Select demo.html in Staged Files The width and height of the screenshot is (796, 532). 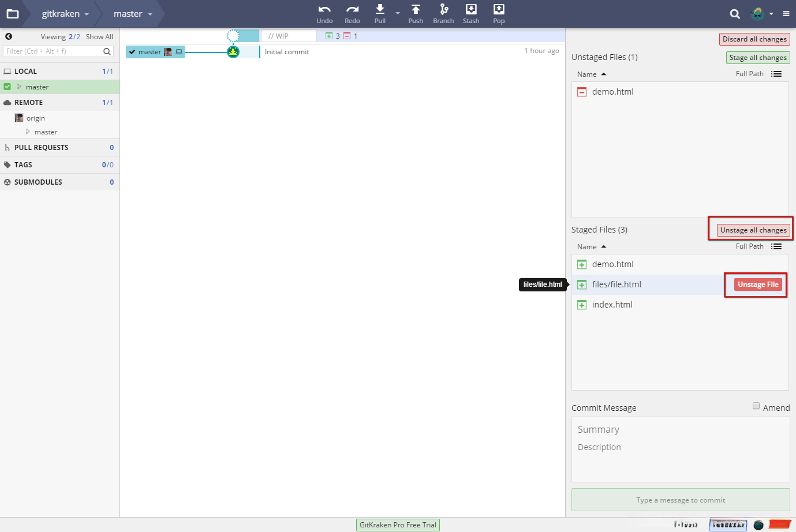[680, 264]
